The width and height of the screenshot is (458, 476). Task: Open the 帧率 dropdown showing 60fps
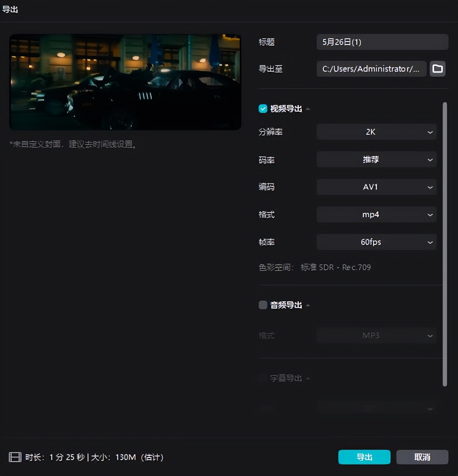click(x=376, y=242)
